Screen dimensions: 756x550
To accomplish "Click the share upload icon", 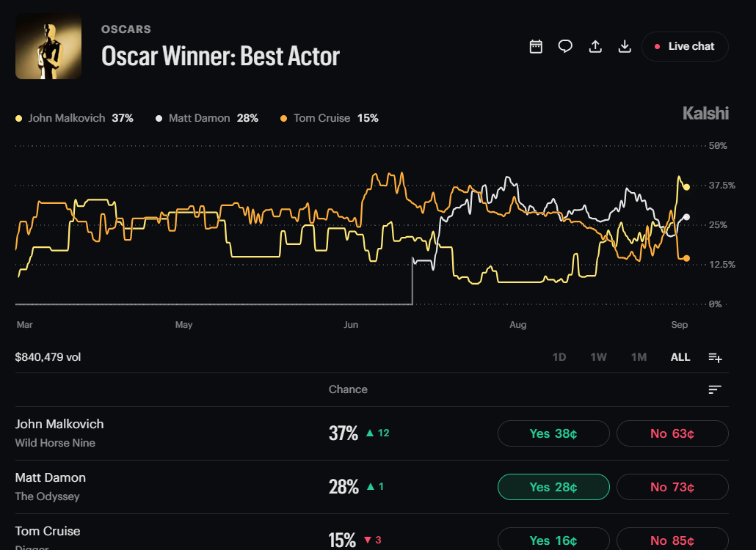I will tap(595, 47).
